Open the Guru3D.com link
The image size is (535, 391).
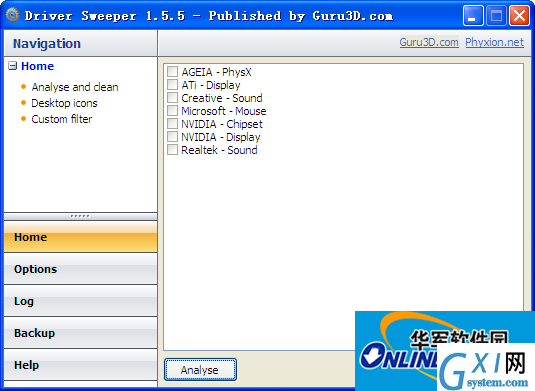click(x=429, y=42)
